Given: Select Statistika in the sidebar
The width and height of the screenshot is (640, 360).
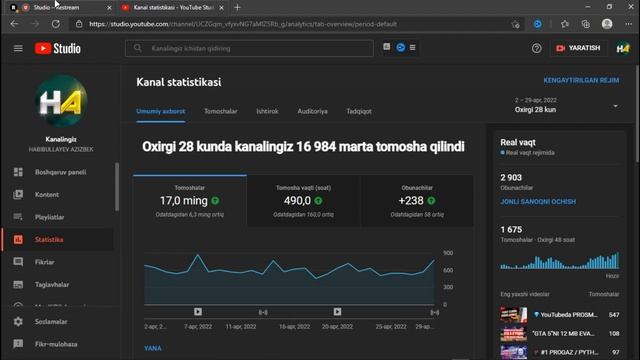Looking at the screenshot, I should (58, 240).
